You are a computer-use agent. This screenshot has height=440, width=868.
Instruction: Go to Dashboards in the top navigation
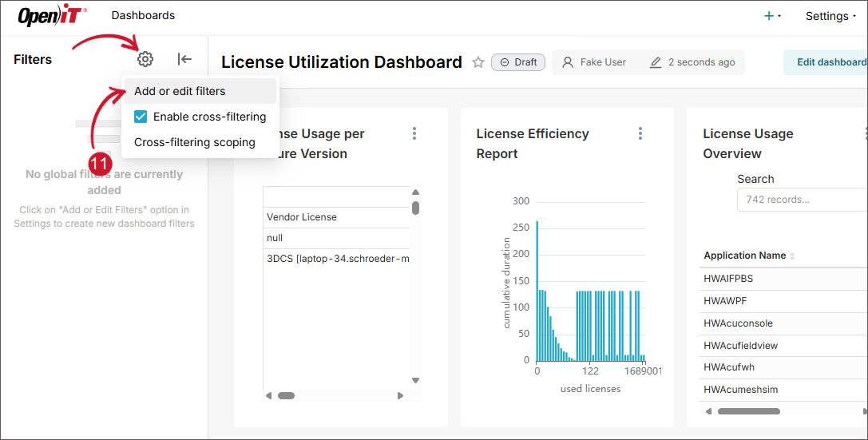pyautogui.click(x=143, y=15)
